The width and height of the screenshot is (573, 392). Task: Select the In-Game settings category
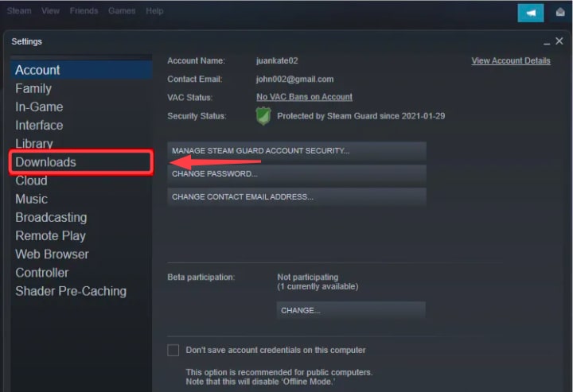pyautogui.click(x=81, y=107)
